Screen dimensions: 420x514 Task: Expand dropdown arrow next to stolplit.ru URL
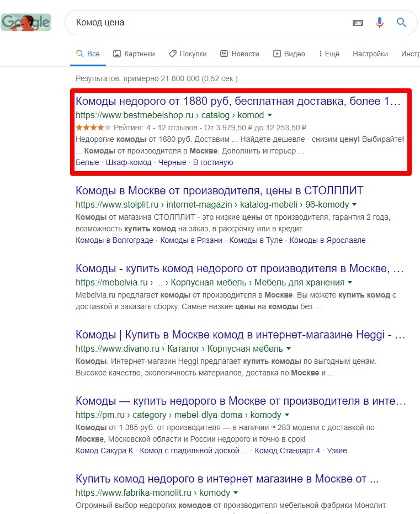(354, 204)
